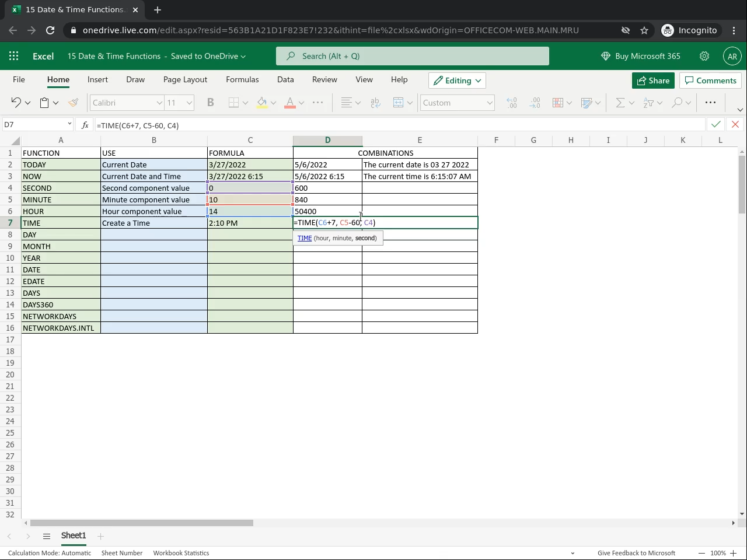Click the Format Painter brush icon
Screen dimensions: 747x560
(x=73, y=103)
